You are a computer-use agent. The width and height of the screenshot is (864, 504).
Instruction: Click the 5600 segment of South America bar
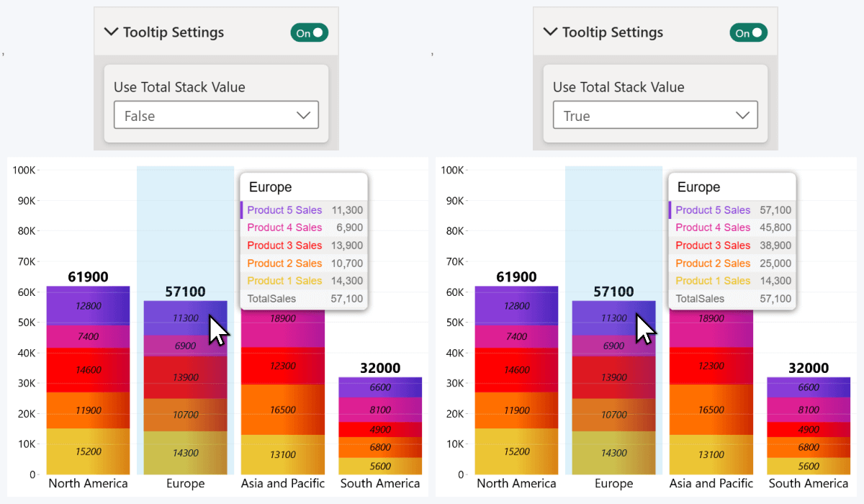[380, 465]
